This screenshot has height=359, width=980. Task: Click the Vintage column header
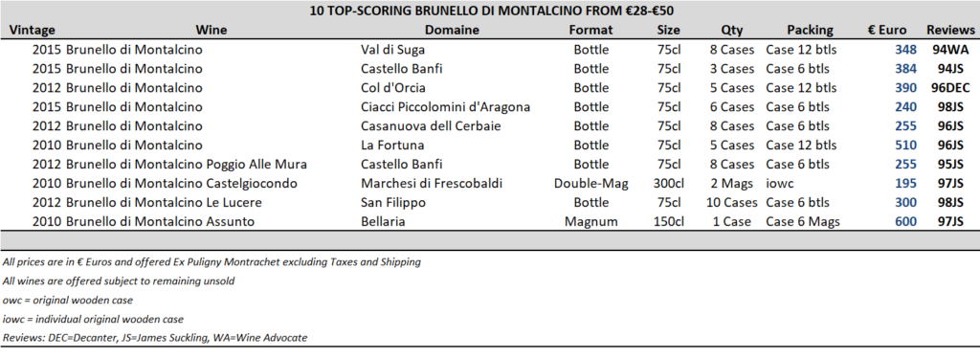[33, 30]
